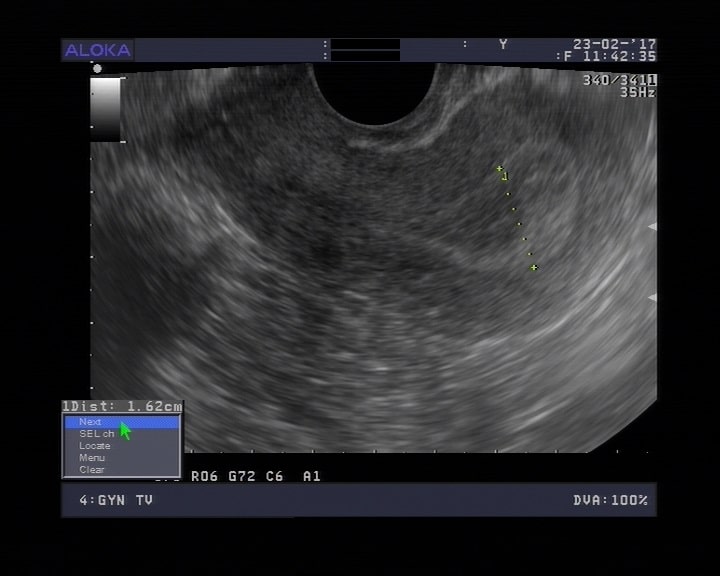Screen dimensions: 720x576
Task: Click the upper yellow caliper marker
Action: coord(500,170)
